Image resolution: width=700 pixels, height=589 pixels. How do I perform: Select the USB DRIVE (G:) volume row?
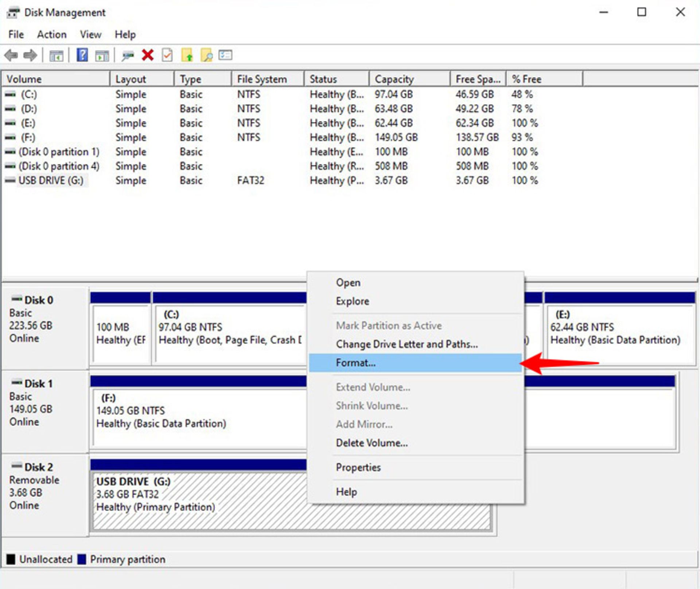tap(51, 181)
